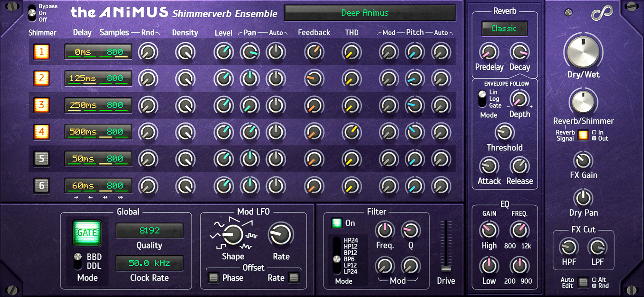Image resolution: width=644 pixels, height=297 pixels.
Task: Click the EQ High gain knob
Action: pos(489,231)
